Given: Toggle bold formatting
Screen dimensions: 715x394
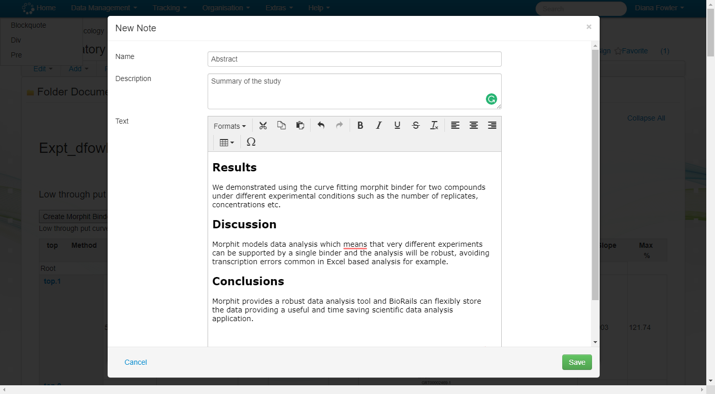Looking at the screenshot, I should tap(360, 125).
